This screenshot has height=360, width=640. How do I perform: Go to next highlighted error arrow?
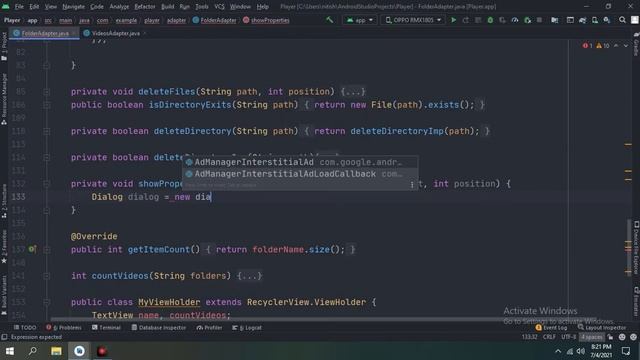click(626, 46)
